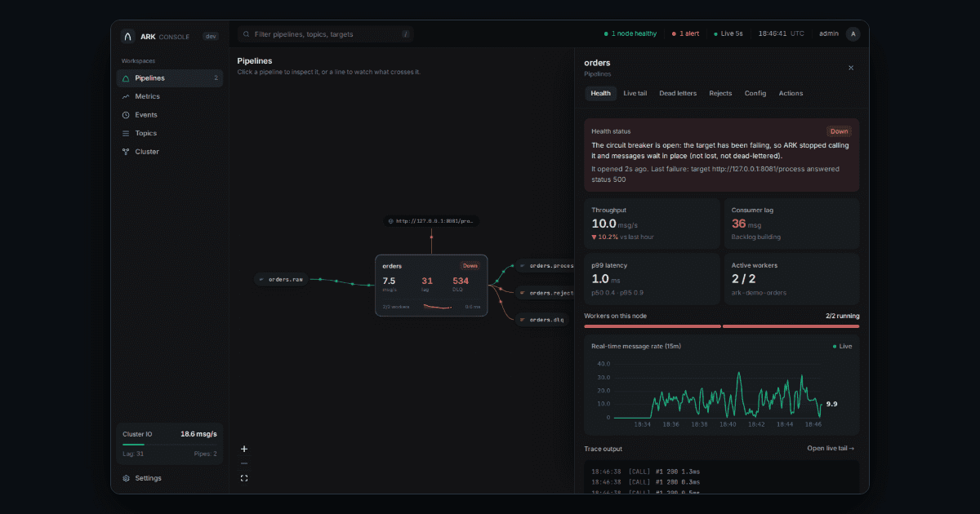Click the left worker status bar
Screen dimensions: 980x514
(x=653, y=326)
